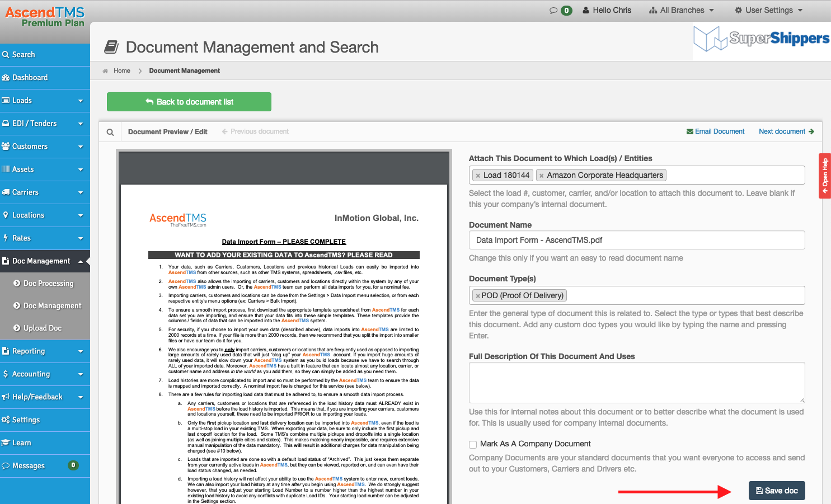
Task: Expand the Reporting menu arrow
Action: [x=81, y=351]
